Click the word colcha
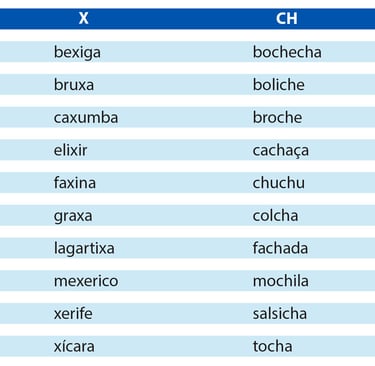Viewport: 375px width, 366px height. [x=275, y=215]
